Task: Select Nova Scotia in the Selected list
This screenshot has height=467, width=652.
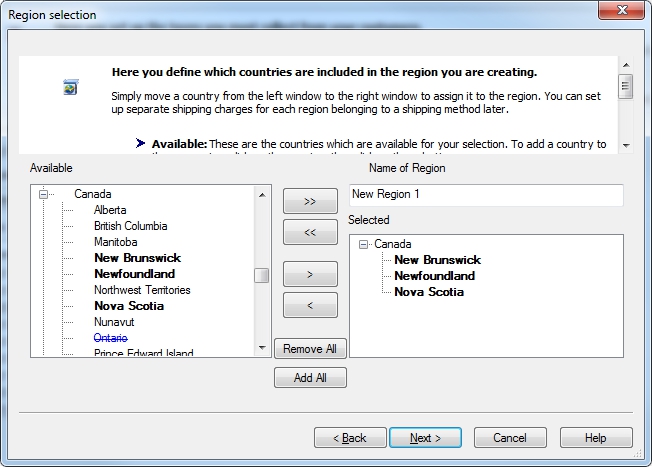Action: 429,292
